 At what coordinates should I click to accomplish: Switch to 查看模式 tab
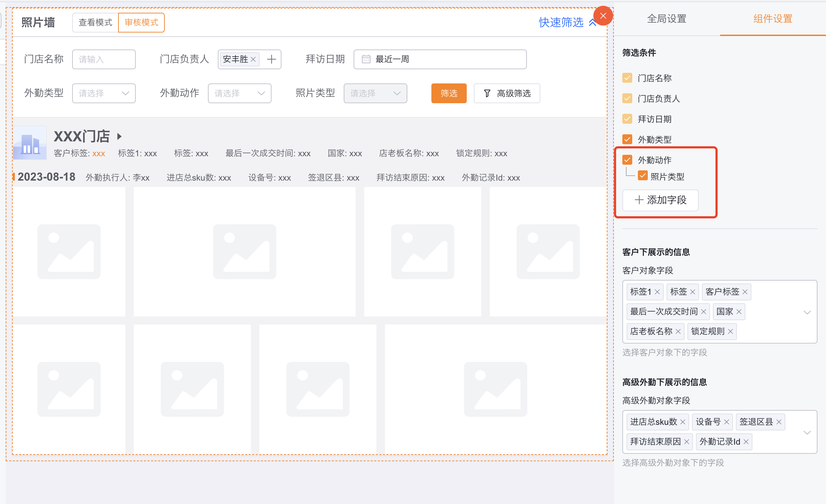coord(95,22)
